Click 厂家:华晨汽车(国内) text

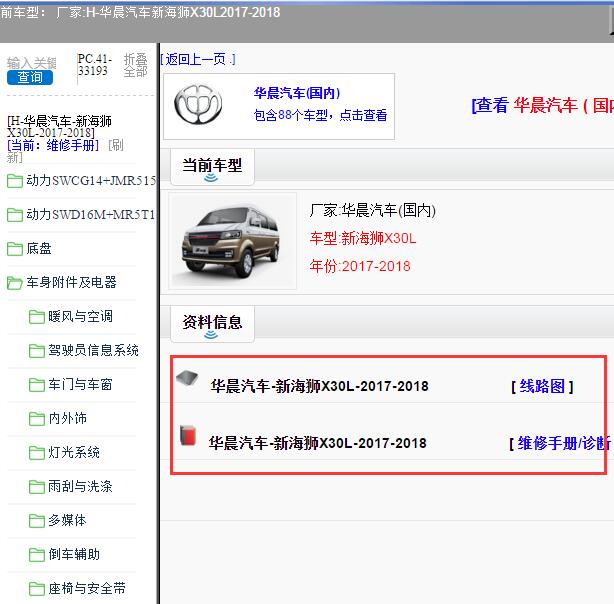(x=372, y=210)
